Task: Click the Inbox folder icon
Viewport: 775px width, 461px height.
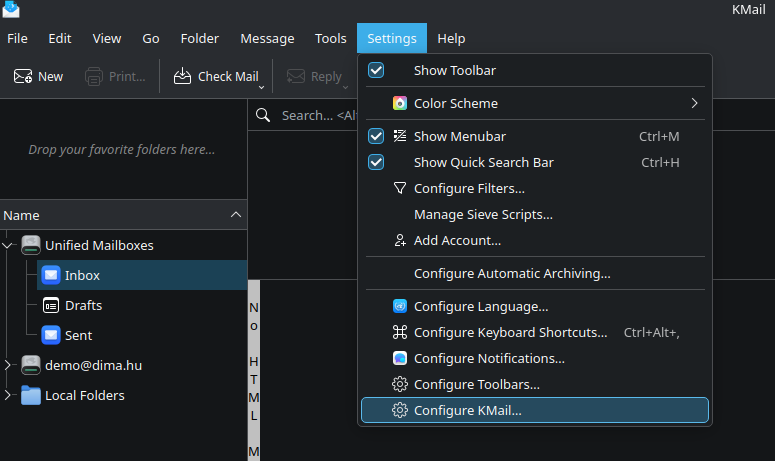Action: point(50,275)
